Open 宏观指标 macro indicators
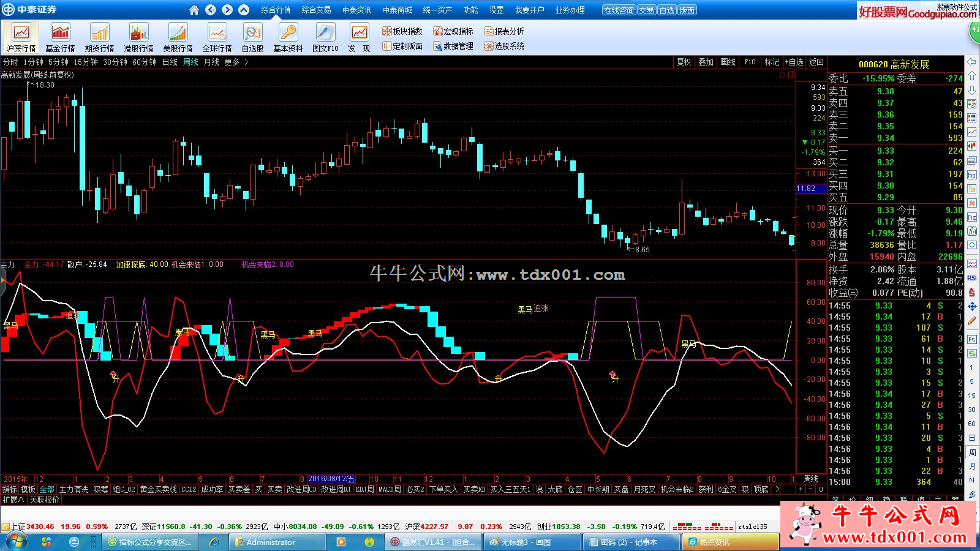Viewport: 980px width, 551px height. click(x=453, y=31)
